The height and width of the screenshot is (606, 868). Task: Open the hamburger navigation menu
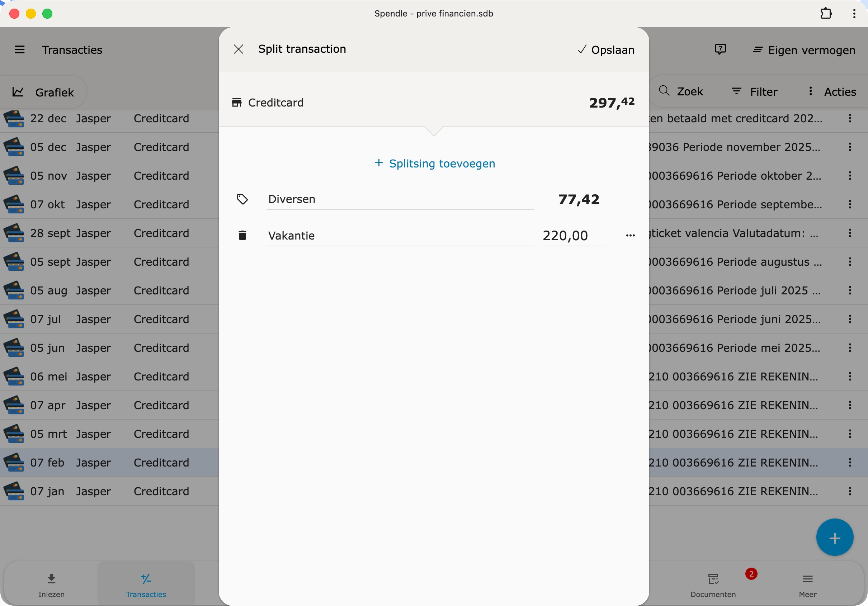coord(20,50)
